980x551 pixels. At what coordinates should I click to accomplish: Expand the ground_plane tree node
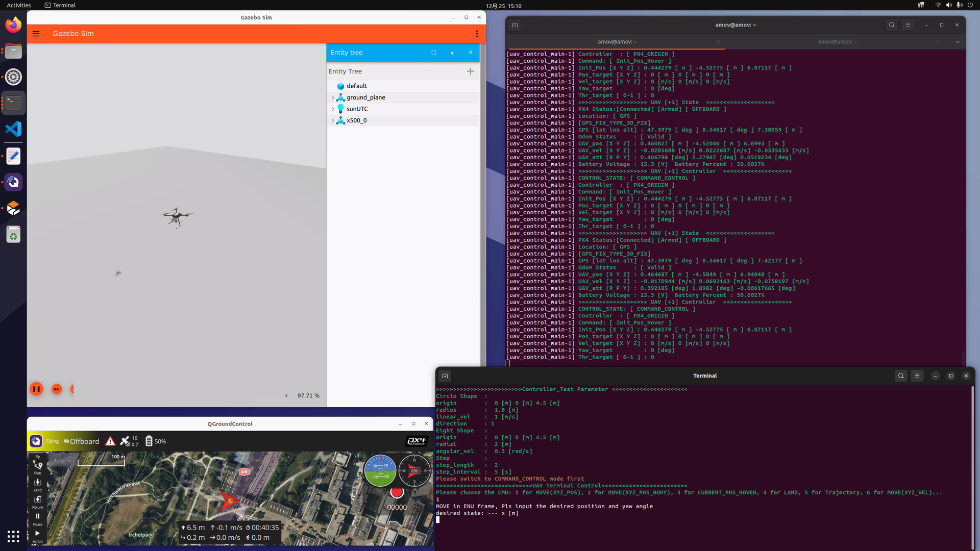pos(333,97)
